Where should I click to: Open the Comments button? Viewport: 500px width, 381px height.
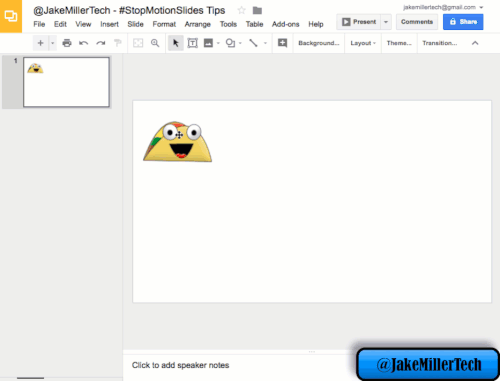tap(417, 22)
